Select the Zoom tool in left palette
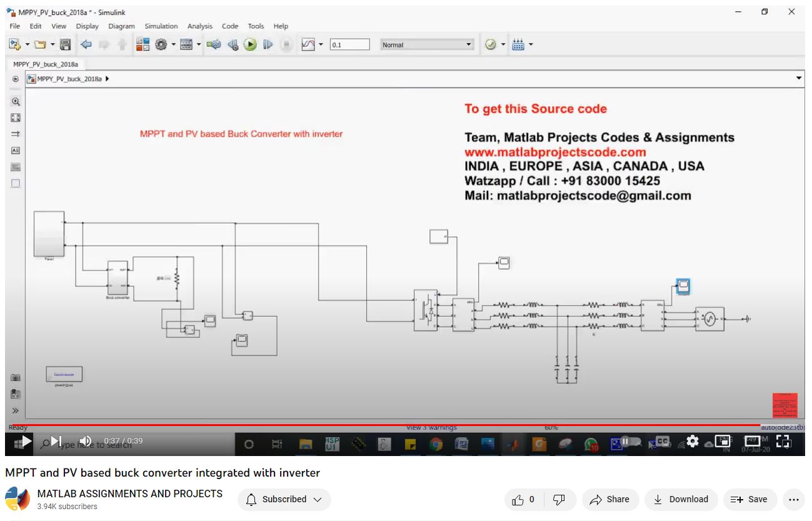Viewport: 812px width, 521px height. coord(16,101)
